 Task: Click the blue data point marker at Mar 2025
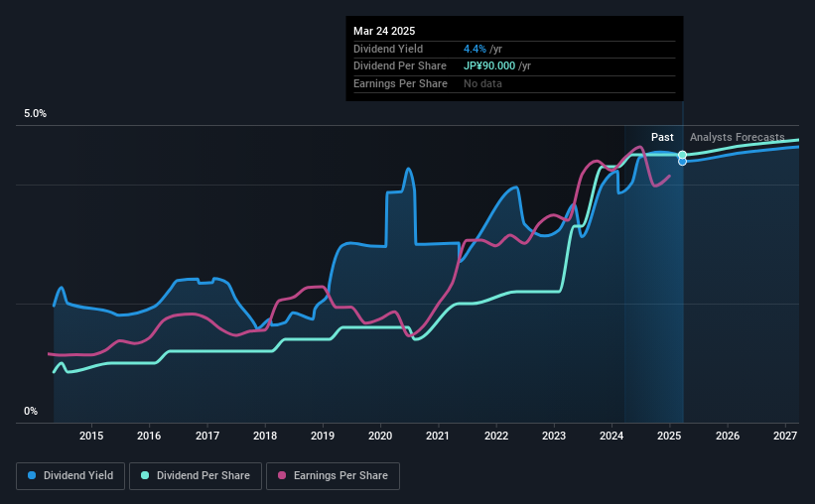(682, 162)
